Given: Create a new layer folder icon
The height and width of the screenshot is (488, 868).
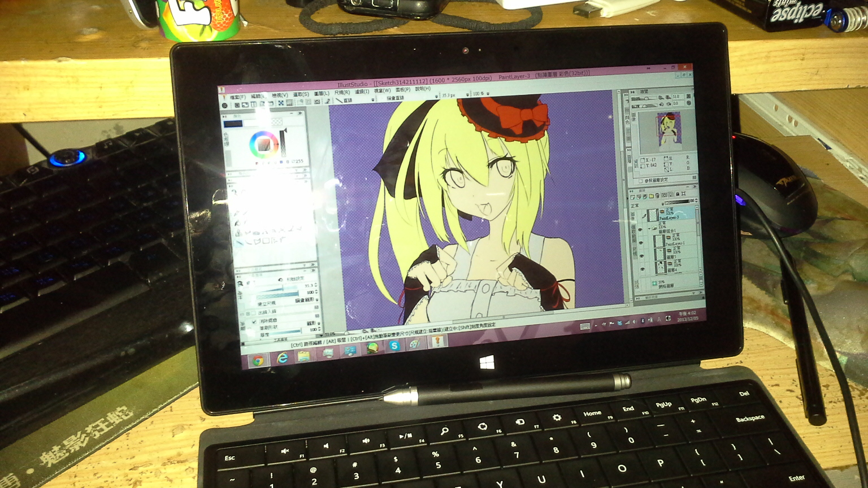Looking at the screenshot, I should tap(651, 196).
